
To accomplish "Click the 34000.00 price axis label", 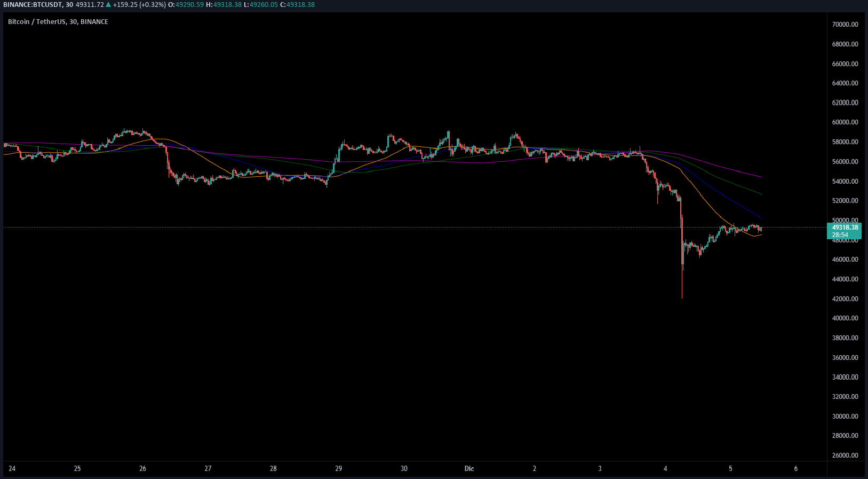I will pyautogui.click(x=845, y=377).
